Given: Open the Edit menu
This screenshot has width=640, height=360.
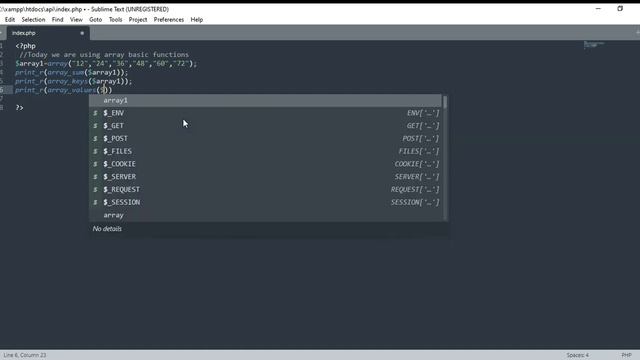Looking at the screenshot, I should tap(10, 20).
